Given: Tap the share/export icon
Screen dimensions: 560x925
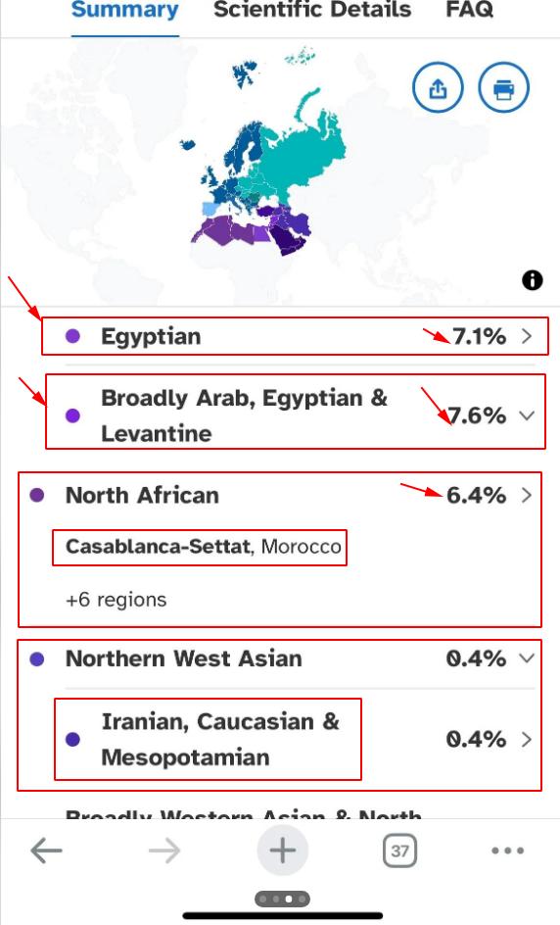Looking at the screenshot, I should 438,88.
